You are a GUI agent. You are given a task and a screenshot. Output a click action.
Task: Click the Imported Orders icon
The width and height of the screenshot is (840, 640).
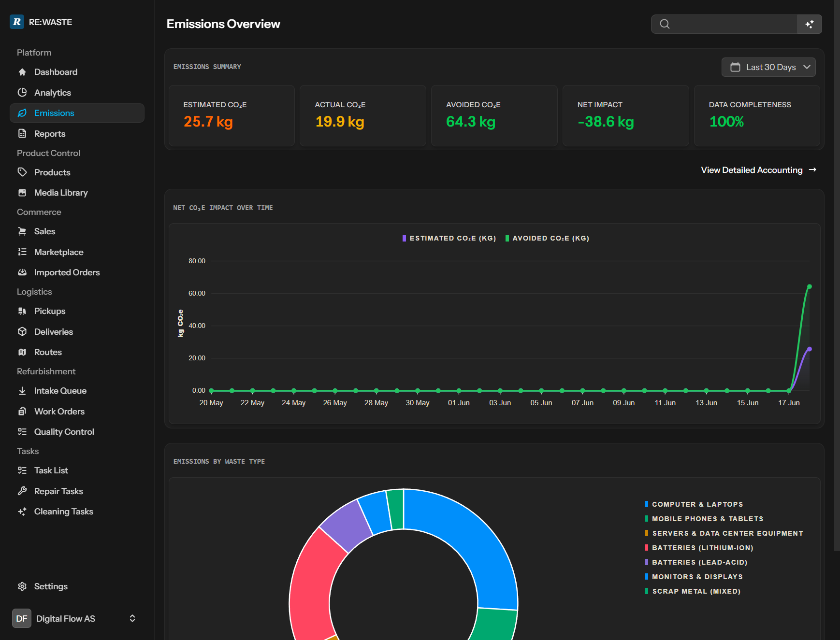tap(22, 272)
